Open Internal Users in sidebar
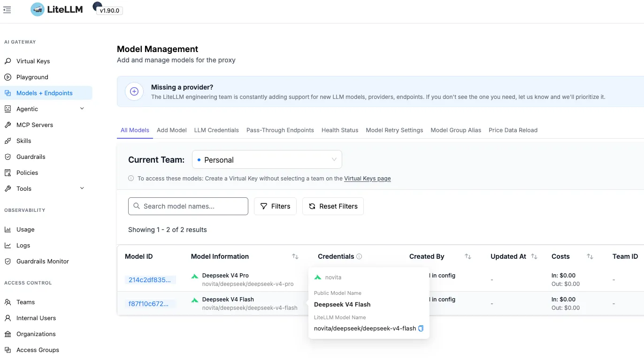 [x=36, y=318]
